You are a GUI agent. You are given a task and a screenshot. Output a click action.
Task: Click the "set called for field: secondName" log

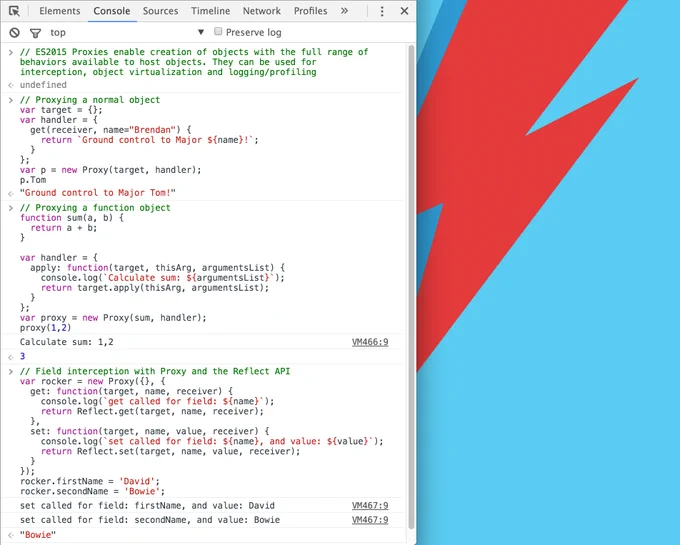pos(150,520)
